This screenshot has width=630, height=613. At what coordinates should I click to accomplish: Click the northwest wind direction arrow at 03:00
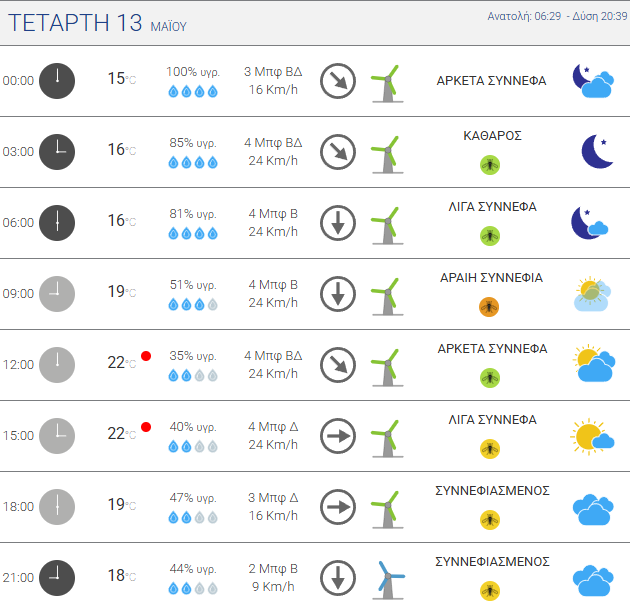(x=338, y=152)
